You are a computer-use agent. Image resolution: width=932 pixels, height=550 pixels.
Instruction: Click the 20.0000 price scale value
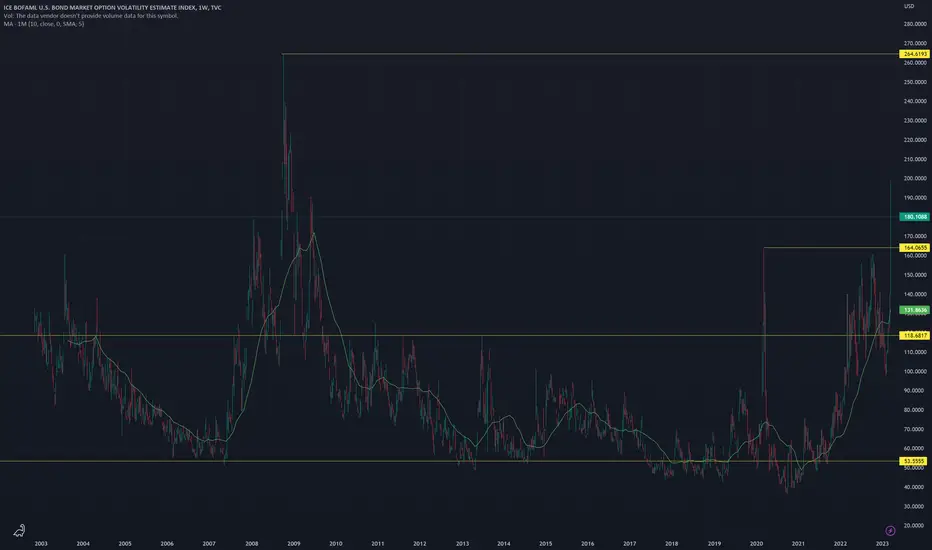(915, 526)
